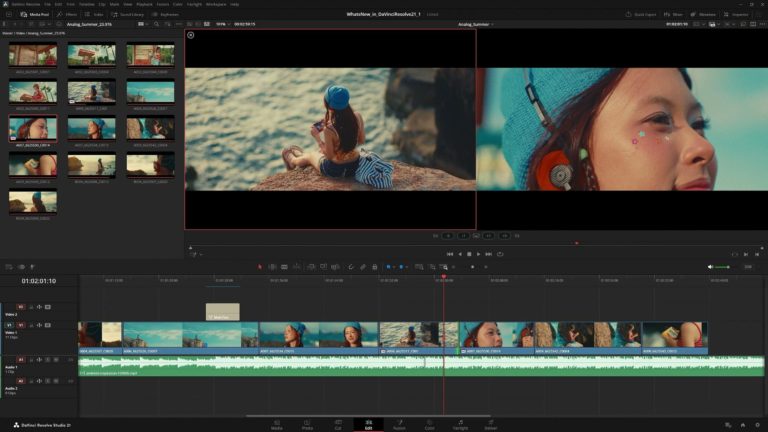The image size is (768, 432).
Task: Lock the Video 2 track
Action: (31, 307)
